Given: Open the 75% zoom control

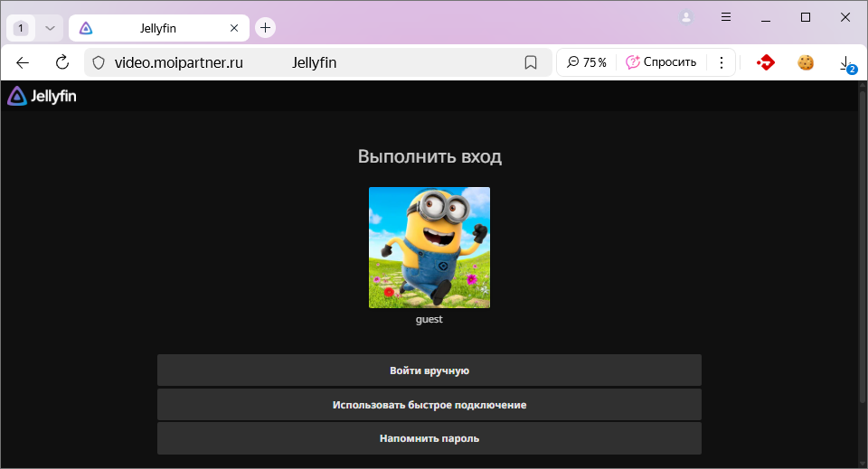Looking at the screenshot, I should (587, 62).
